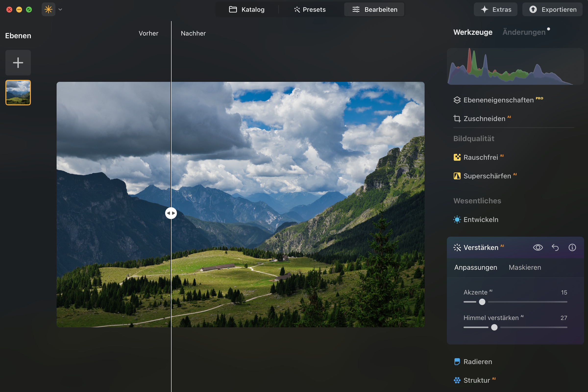This screenshot has width=588, height=392.
Task: Add a new layer with the plus button
Action: point(18,62)
